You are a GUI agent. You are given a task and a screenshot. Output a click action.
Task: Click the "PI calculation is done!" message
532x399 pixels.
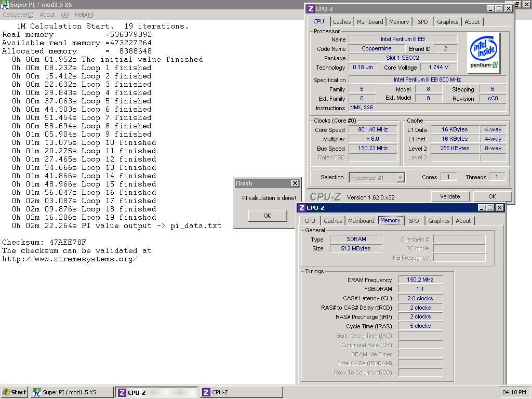pos(269,198)
